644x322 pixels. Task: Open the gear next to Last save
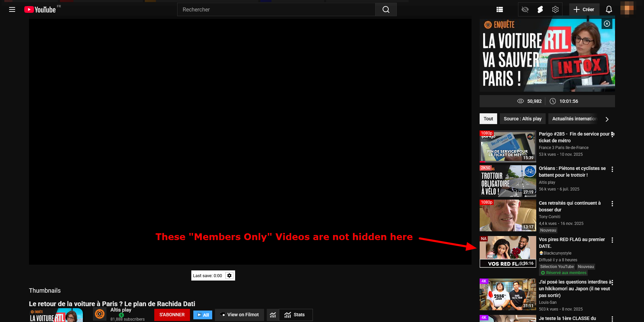(229, 275)
